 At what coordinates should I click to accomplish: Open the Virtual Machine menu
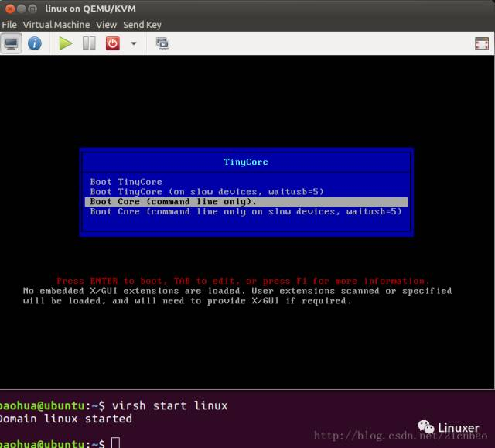click(x=56, y=25)
